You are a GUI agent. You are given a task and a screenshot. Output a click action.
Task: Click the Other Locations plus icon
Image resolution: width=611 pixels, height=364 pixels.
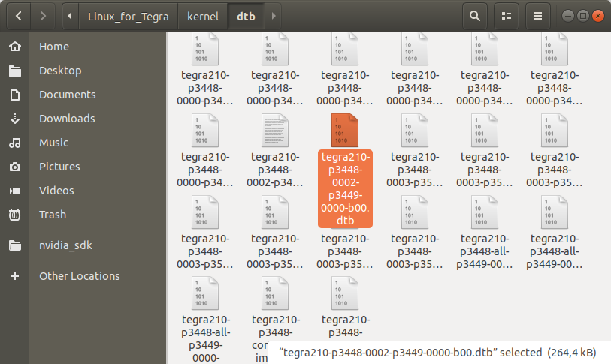click(x=14, y=276)
